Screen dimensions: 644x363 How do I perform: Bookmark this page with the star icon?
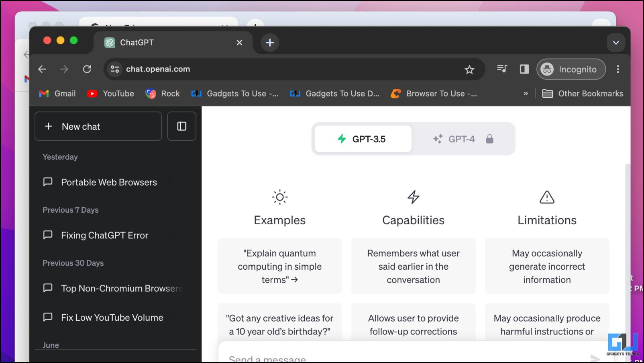469,70
